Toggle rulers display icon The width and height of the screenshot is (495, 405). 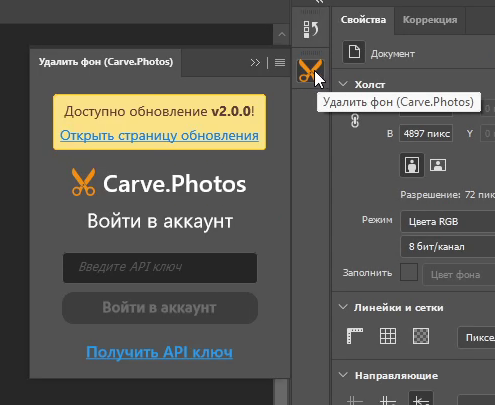coord(355,336)
